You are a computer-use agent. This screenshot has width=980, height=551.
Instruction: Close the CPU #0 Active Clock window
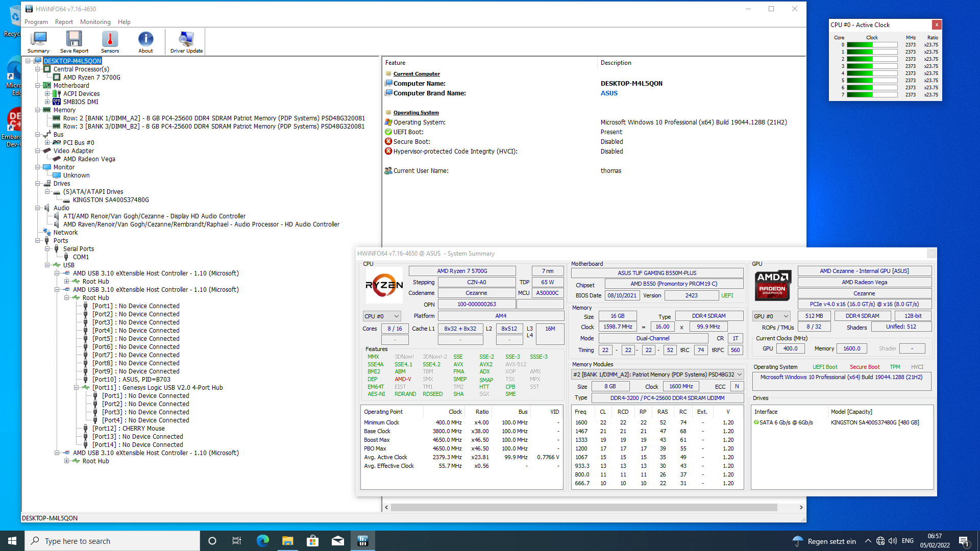coord(938,24)
